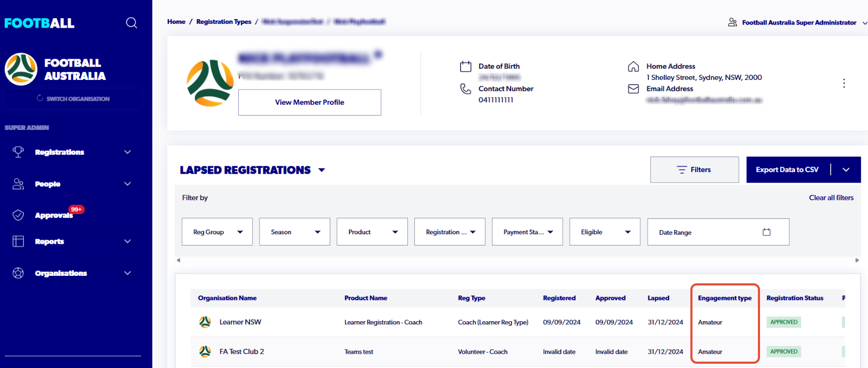The image size is (868, 368).
Task: Sort by Organisation Name column header
Action: tap(227, 298)
